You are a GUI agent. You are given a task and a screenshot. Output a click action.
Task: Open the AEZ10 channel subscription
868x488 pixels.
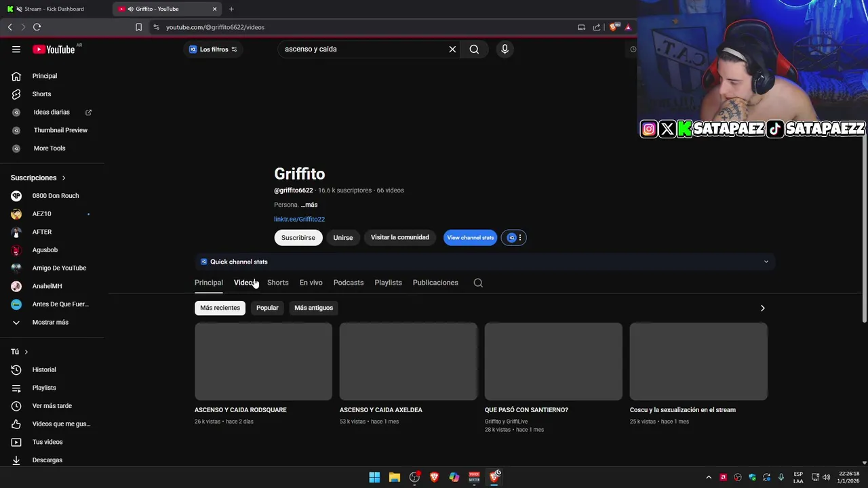pyautogui.click(x=41, y=213)
